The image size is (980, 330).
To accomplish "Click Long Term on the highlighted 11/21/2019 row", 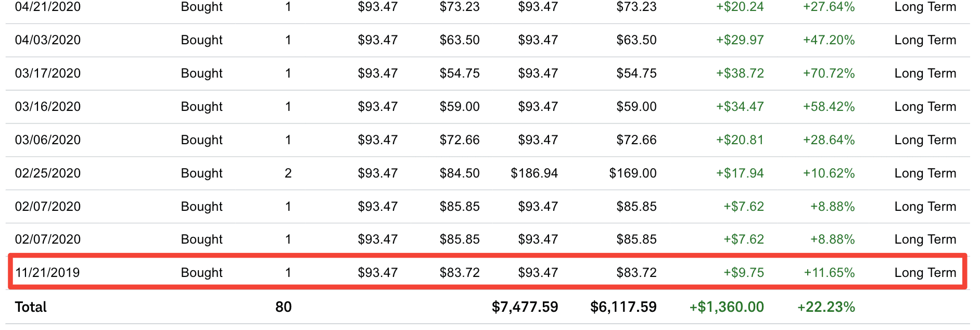I will (925, 272).
